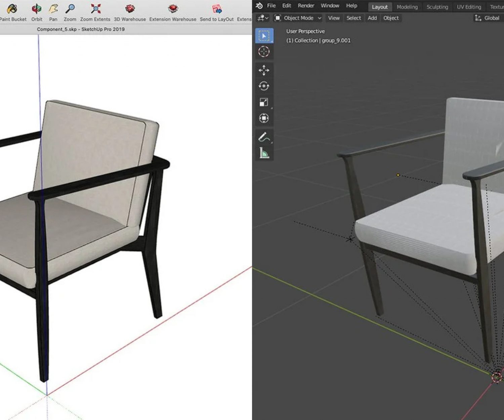Switch to the Modeling workspace tab

pyautogui.click(x=407, y=7)
